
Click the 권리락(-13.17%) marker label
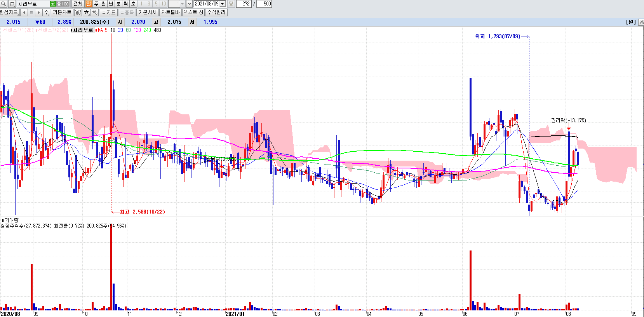[569, 120]
